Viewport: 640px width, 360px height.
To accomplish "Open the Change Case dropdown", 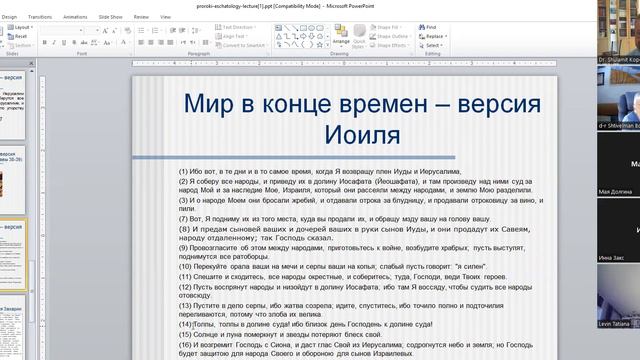I will pyautogui.click(x=107, y=42).
